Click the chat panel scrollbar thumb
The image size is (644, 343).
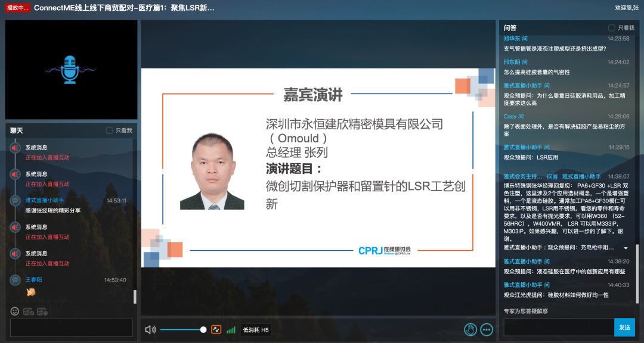[135, 297]
